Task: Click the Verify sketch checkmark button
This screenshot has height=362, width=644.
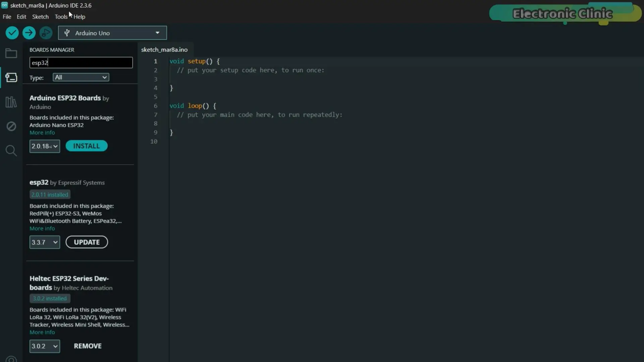Action: [12, 33]
